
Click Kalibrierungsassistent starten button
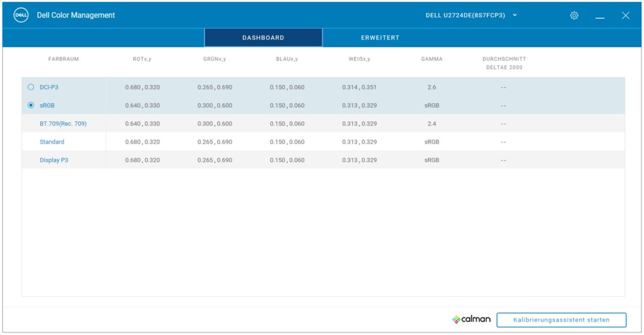[x=561, y=320]
